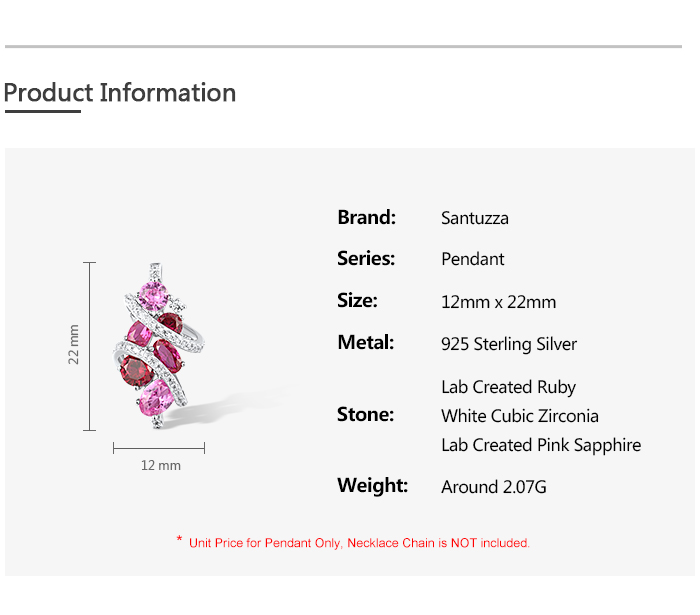Click the red unit price disclaimer note

359,543
